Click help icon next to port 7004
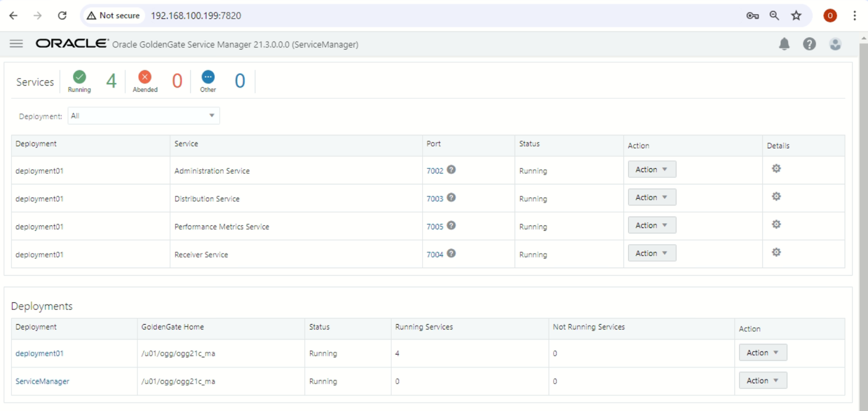 point(451,254)
